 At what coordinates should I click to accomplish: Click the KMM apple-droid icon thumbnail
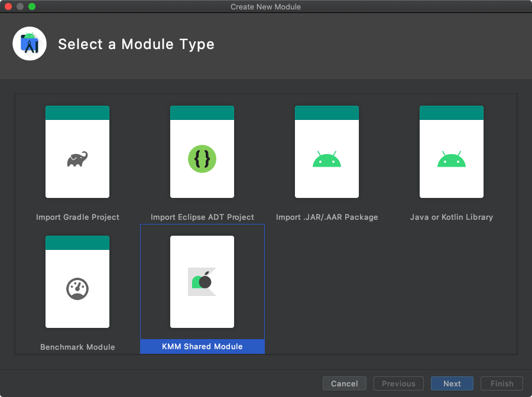(202, 282)
